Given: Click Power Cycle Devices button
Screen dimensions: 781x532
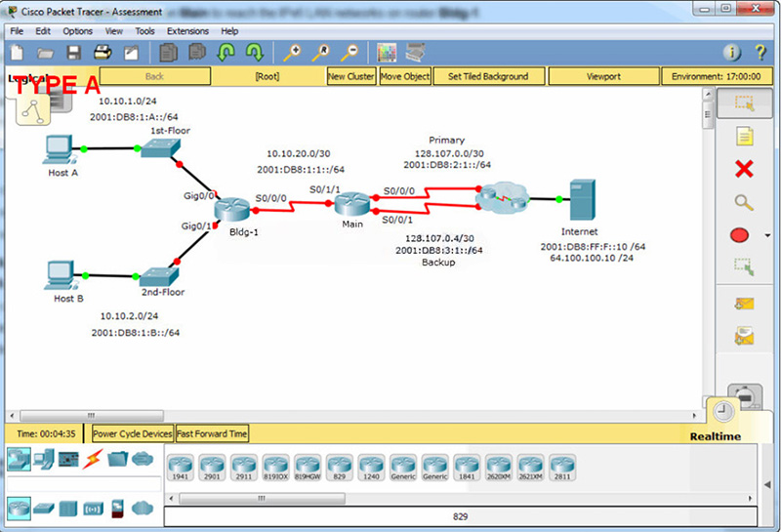Looking at the screenshot, I should [x=133, y=433].
